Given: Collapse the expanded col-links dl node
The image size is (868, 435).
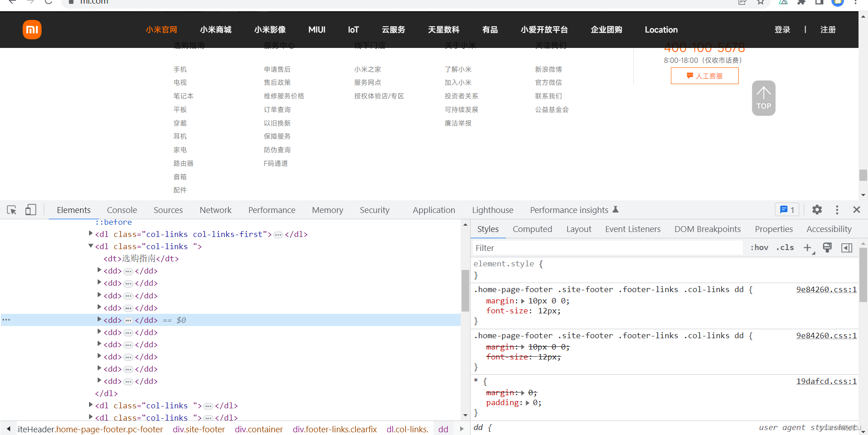Looking at the screenshot, I should point(91,246).
